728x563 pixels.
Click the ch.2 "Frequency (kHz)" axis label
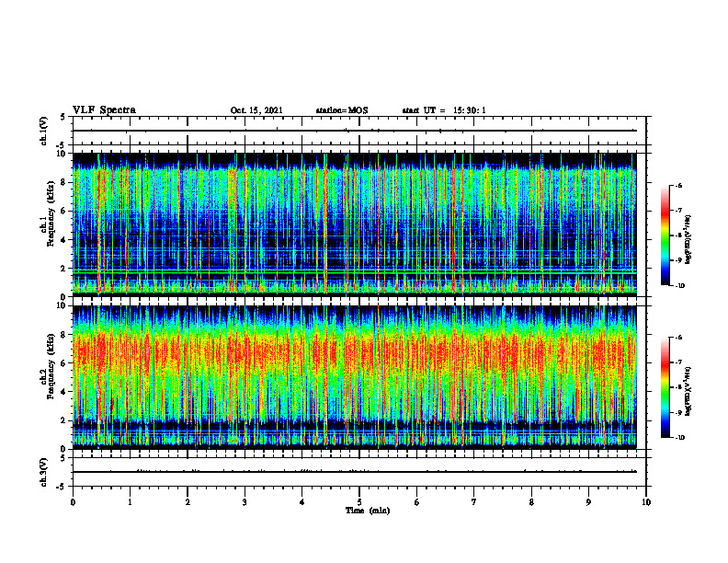click(x=50, y=366)
